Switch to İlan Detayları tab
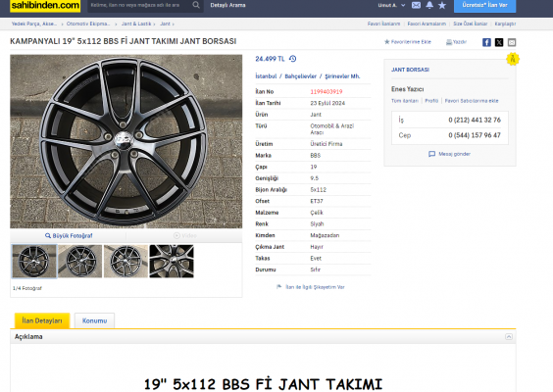Screen dimensions: 553x392 coord(42,320)
